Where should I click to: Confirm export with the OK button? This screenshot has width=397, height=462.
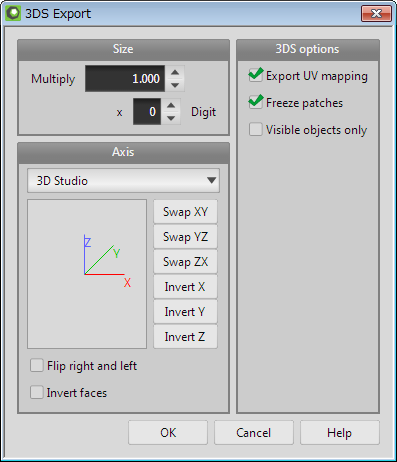coord(168,433)
